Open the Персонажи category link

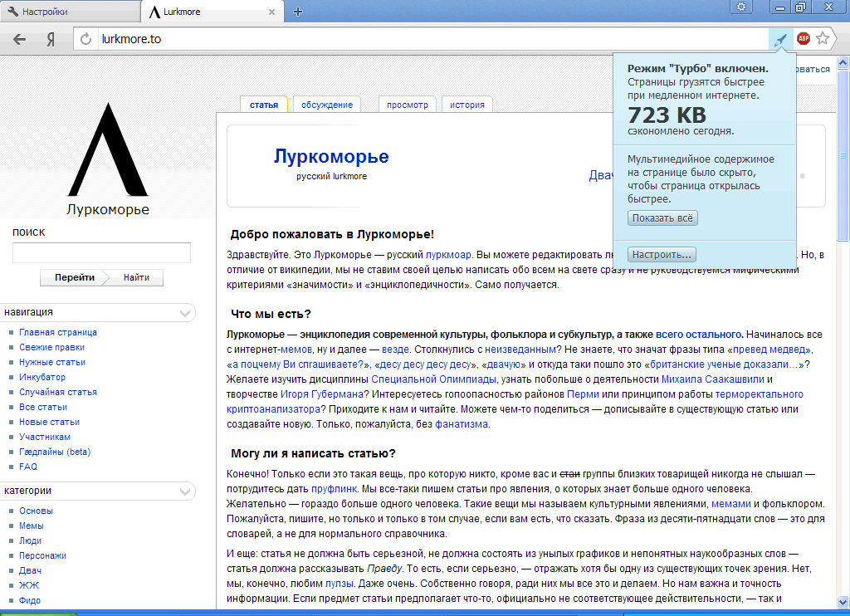click(43, 555)
